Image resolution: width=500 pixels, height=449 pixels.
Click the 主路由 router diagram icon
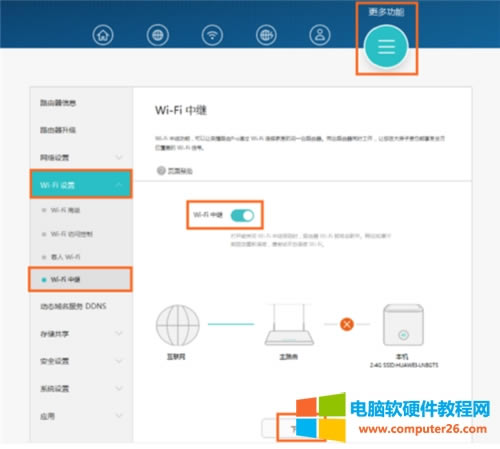click(289, 324)
